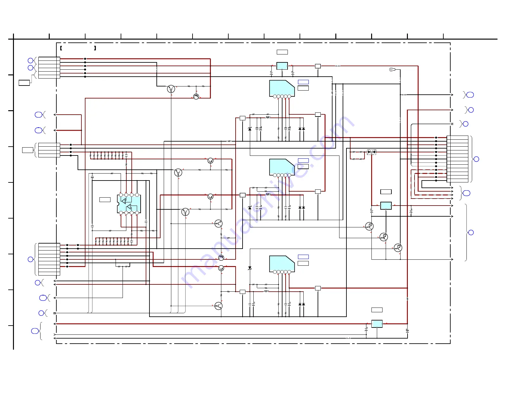Select the diode pair under the middle amplifier IC
The image size is (532, 400).
(x=302, y=208)
